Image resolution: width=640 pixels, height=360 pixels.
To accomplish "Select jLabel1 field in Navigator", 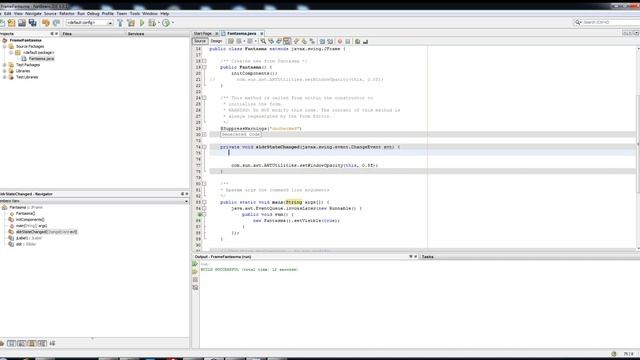I will click(29, 238).
